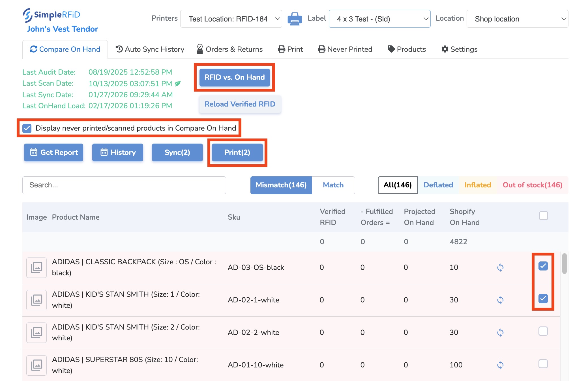
Task: Toggle the select-all header checkbox
Action: tap(543, 216)
